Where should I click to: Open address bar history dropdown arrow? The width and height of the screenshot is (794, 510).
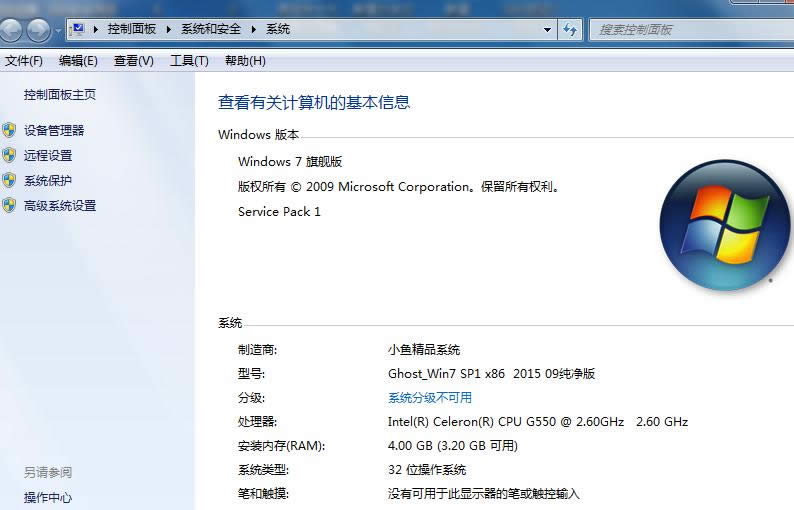click(547, 30)
